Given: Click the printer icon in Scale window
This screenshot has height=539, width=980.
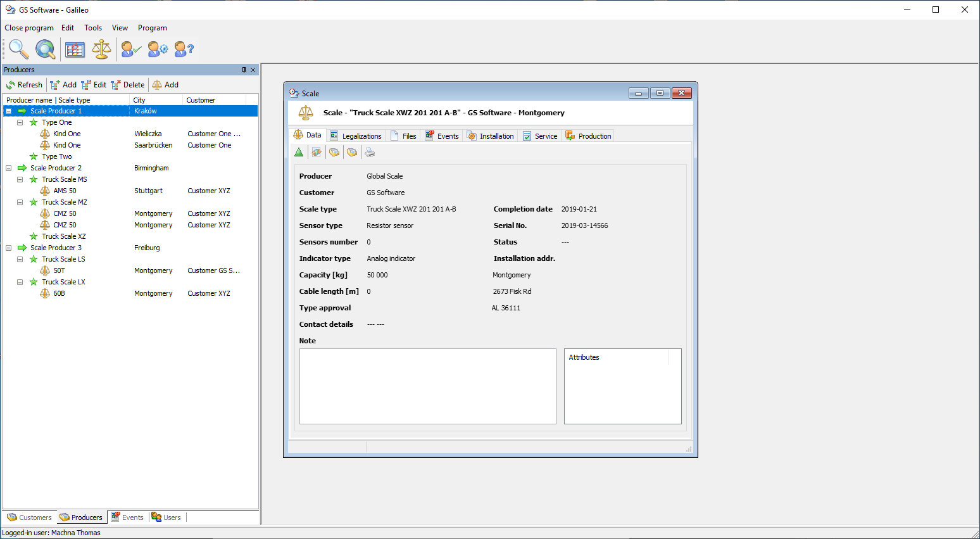Looking at the screenshot, I should pos(370,152).
